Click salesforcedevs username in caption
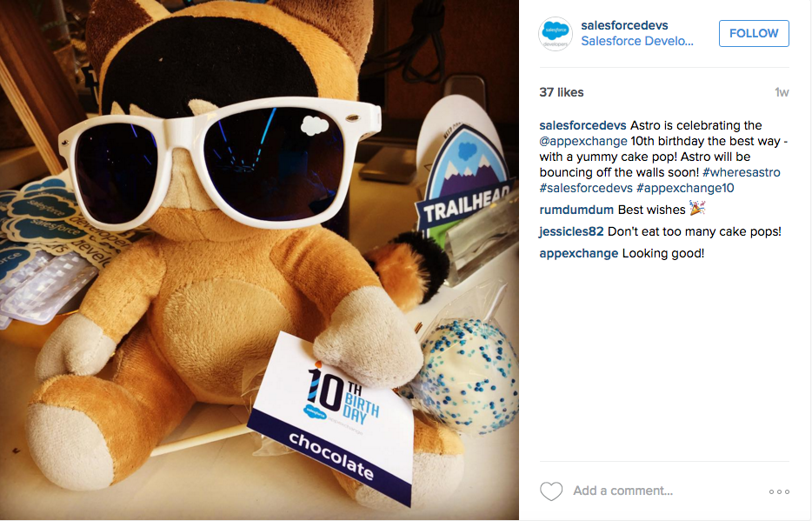 tap(582, 125)
